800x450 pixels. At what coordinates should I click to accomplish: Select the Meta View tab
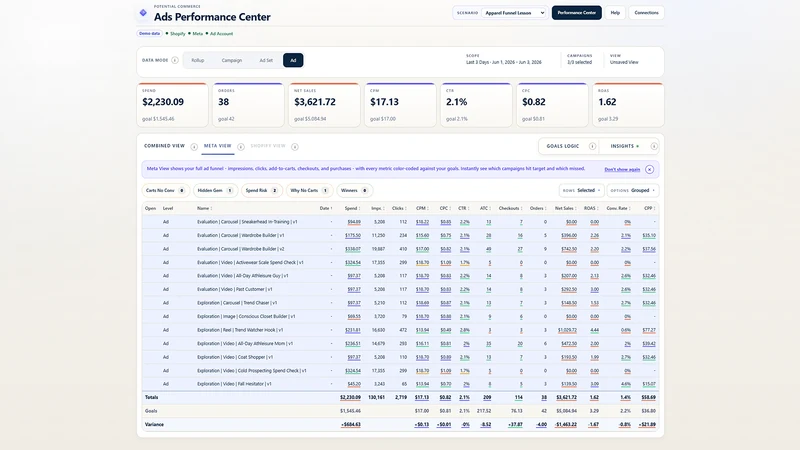pos(218,146)
